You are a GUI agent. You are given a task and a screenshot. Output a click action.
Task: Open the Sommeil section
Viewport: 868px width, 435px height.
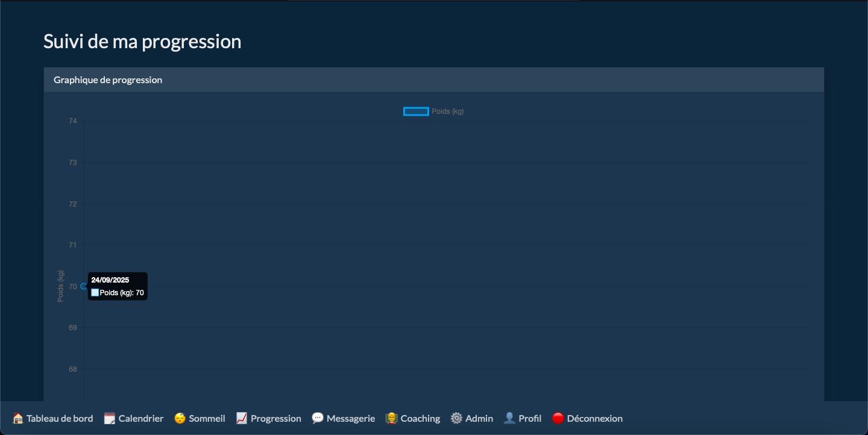[x=207, y=418]
